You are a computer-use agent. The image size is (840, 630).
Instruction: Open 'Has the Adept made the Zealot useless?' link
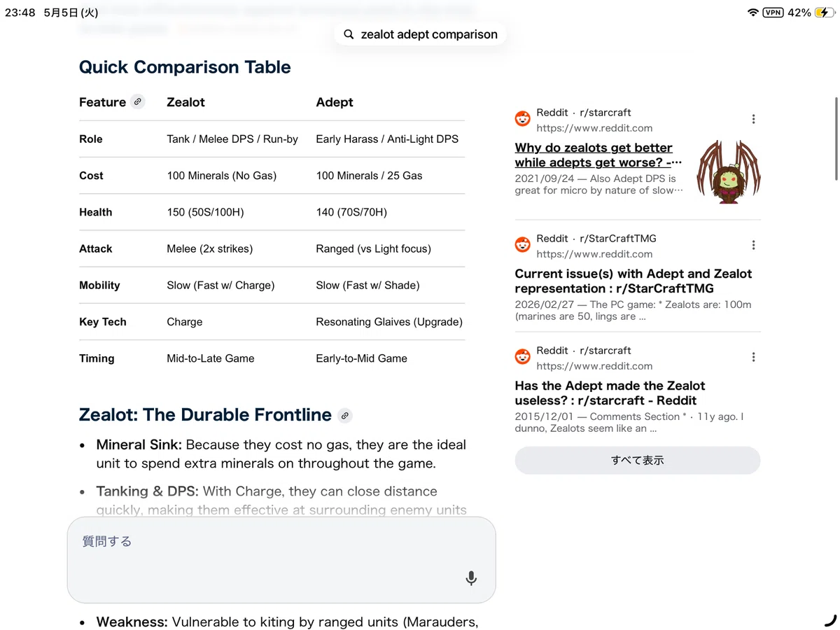tap(610, 393)
